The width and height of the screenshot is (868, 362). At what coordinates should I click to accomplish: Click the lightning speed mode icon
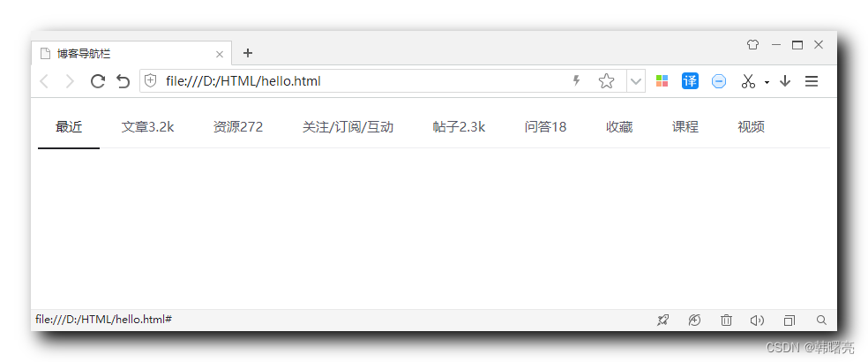(576, 81)
